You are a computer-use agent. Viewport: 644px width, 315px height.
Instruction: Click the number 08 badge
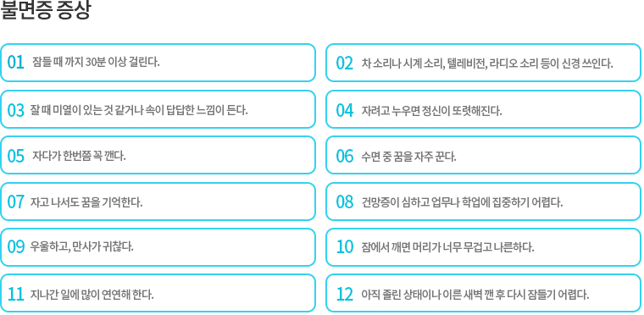345,202
